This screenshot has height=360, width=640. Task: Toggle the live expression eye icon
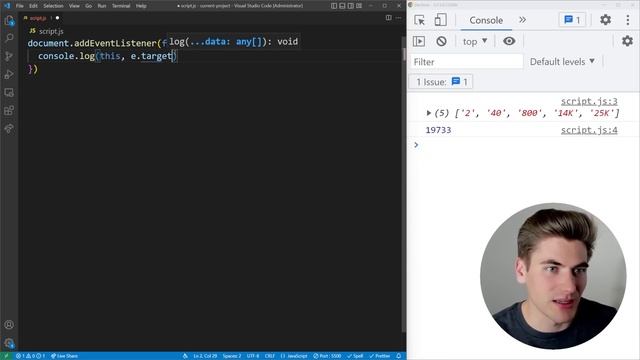(509, 41)
